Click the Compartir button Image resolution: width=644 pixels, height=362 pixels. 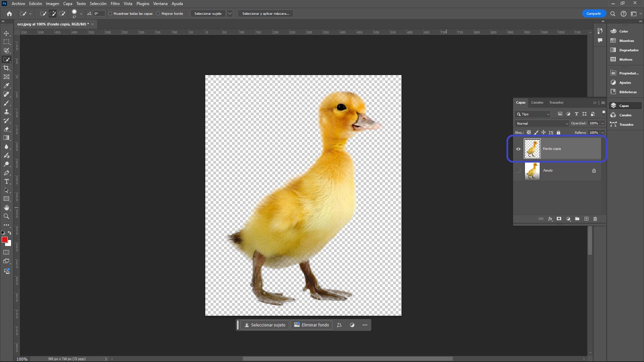(594, 14)
